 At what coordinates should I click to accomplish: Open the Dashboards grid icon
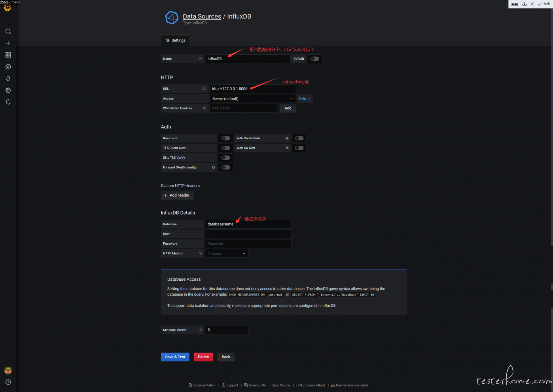point(8,55)
